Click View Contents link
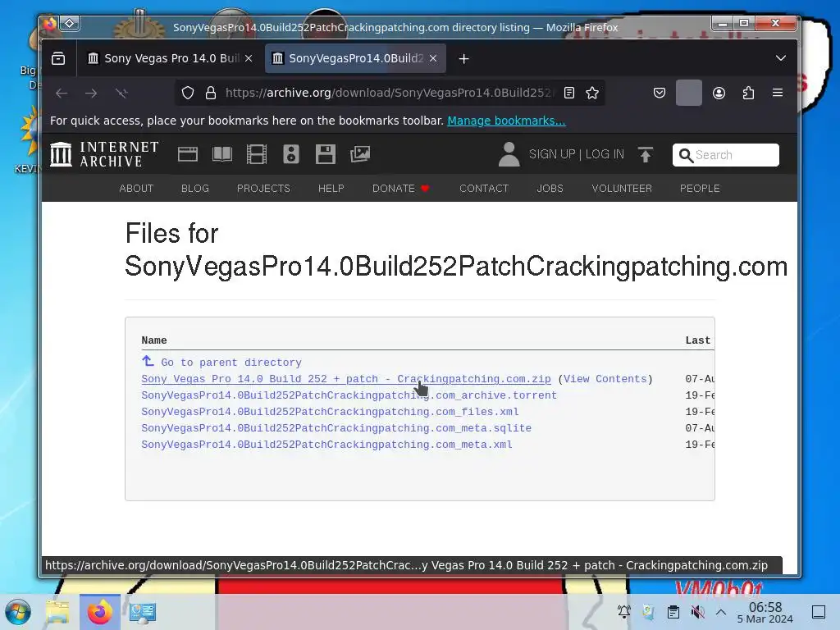This screenshot has width=840, height=630. pyautogui.click(x=605, y=379)
